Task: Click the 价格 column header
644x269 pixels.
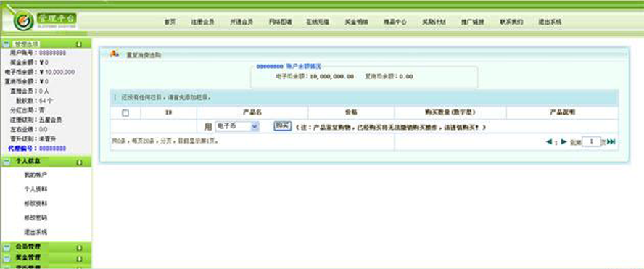Action: (x=351, y=112)
